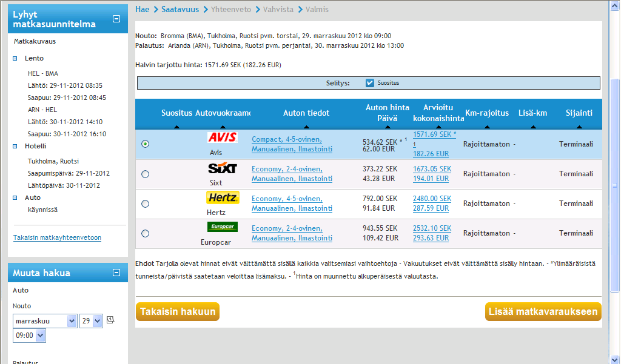Open the pickup month dropdown marraskuu
Image resolution: width=621 pixels, height=364 pixels.
coord(45,321)
